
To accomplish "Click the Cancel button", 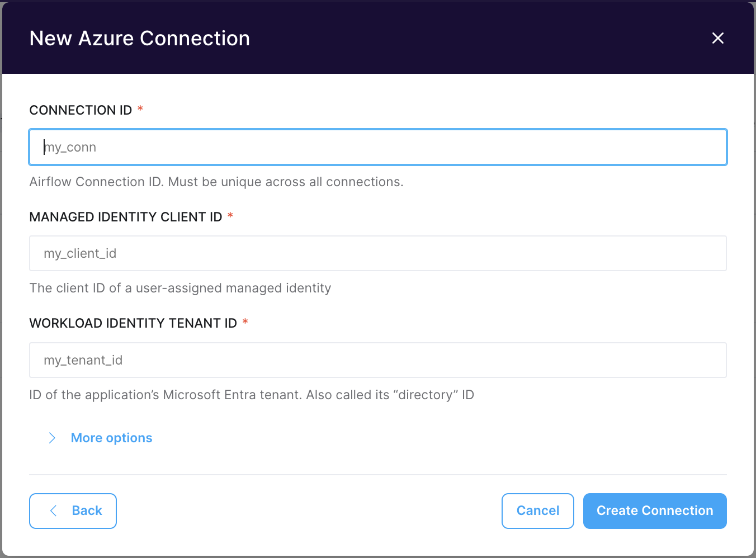I will [537, 510].
